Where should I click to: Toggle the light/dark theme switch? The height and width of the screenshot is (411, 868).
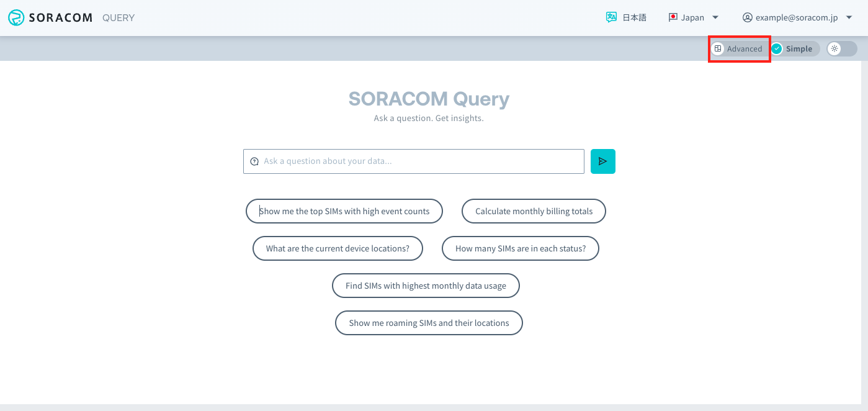[841, 48]
